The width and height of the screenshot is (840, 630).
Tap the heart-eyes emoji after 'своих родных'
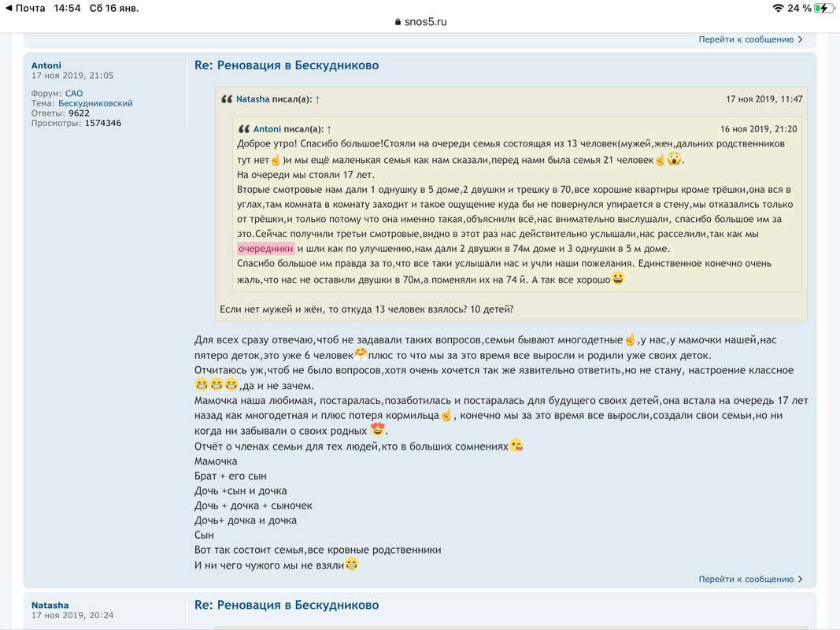[x=378, y=429]
